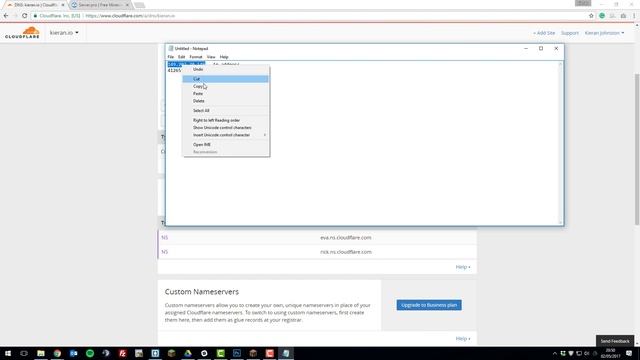Choose Select All in the context menu
Viewport: 640px width, 360px height.
[x=226, y=111]
